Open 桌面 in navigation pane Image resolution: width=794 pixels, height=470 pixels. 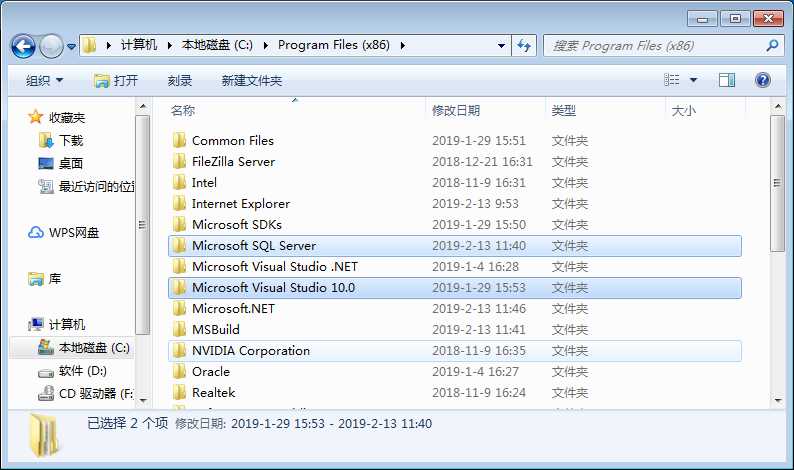coord(61,163)
